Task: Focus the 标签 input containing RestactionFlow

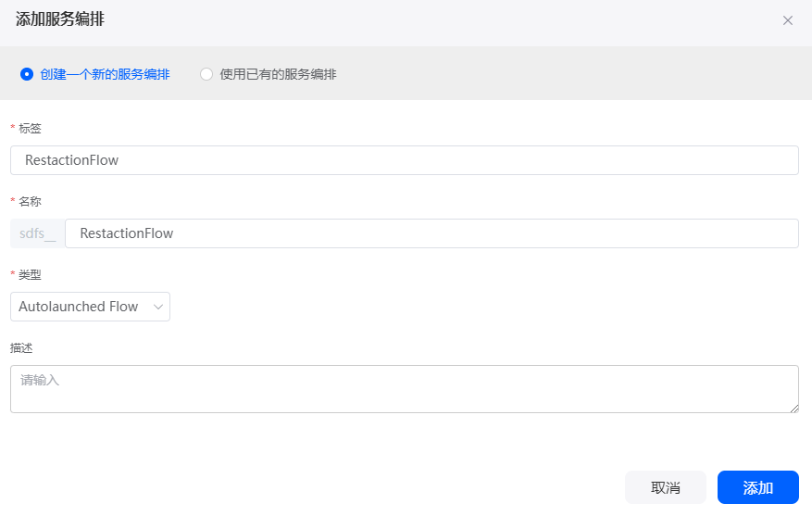Action: [405, 160]
